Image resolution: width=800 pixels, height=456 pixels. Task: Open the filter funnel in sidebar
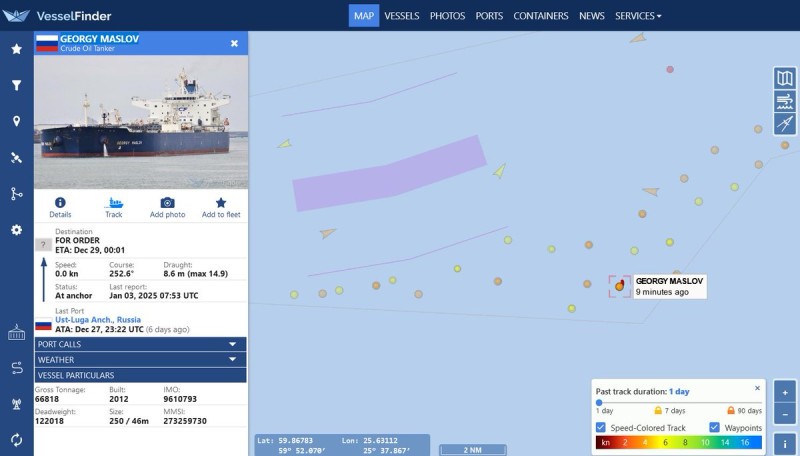pyautogui.click(x=16, y=85)
